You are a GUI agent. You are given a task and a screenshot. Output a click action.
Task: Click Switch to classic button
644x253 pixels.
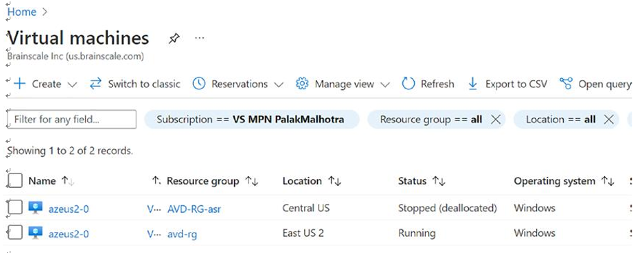coord(135,84)
